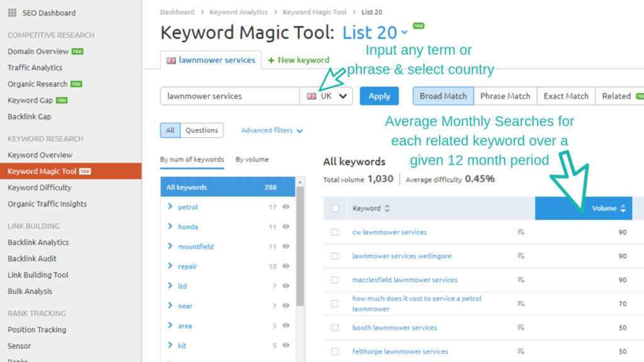
Task: Toggle visibility eye for honda group
Action: click(286, 226)
